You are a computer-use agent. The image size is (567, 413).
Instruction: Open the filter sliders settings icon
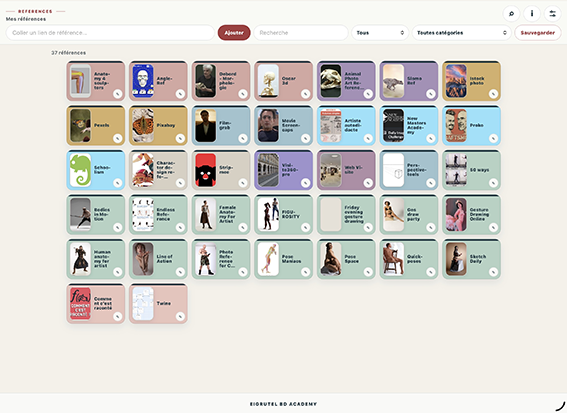click(x=553, y=14)
